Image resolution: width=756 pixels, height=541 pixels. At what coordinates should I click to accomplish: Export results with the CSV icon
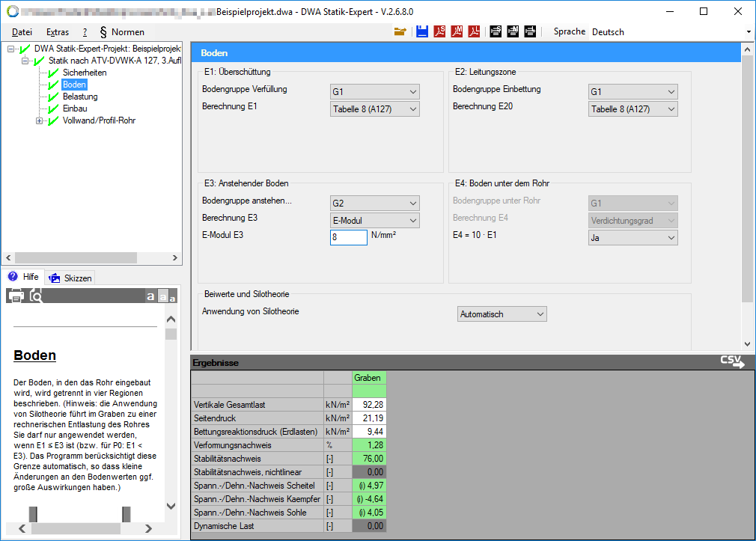pos(732,362)
